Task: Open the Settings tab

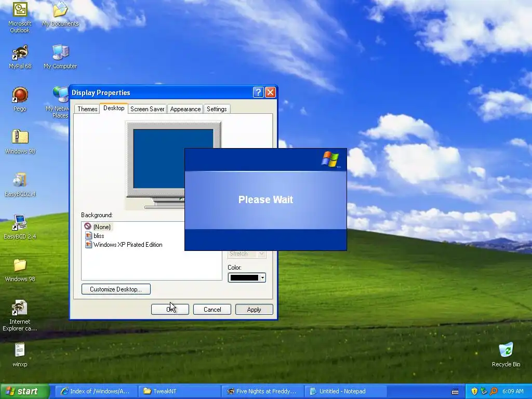Action: [x=217, y=109]
